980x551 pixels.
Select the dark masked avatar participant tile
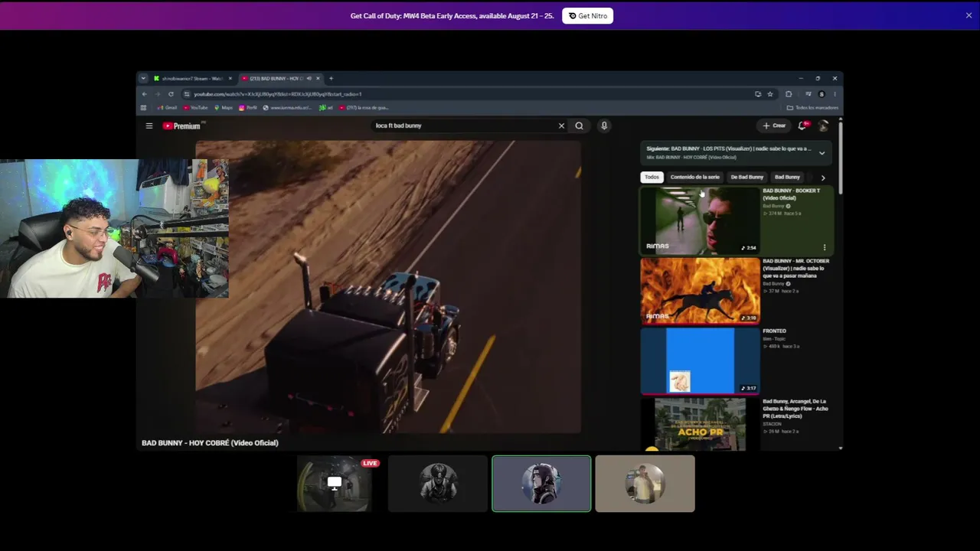438,484
